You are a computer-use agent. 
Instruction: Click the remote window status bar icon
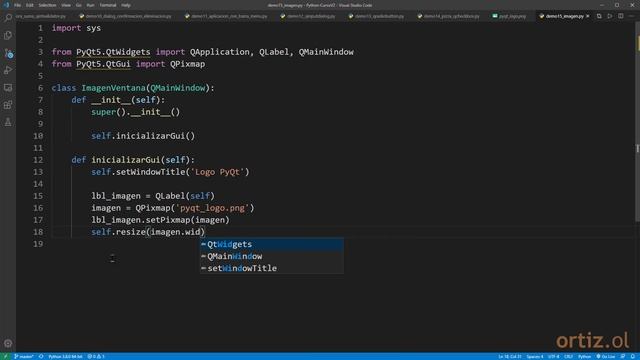pyautogui.click(x=5, y=356)
